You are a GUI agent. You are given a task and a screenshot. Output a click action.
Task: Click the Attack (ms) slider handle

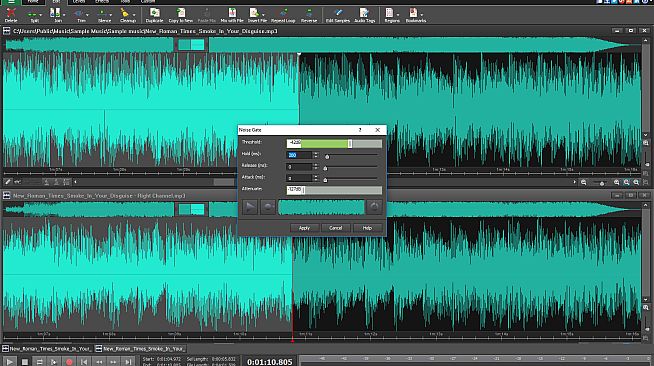(325, 180)
